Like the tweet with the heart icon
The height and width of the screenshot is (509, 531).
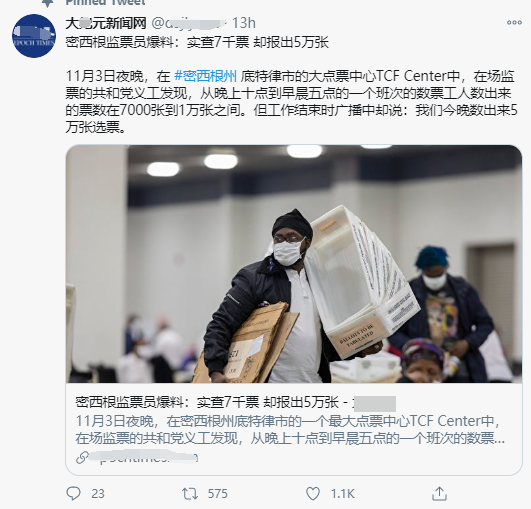coord(313,494)
